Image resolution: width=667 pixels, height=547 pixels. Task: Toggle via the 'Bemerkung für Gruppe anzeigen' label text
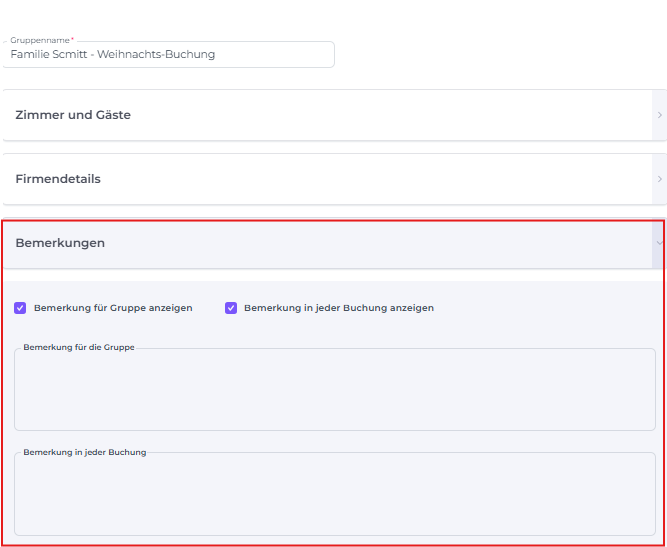[x=113, y=308]
